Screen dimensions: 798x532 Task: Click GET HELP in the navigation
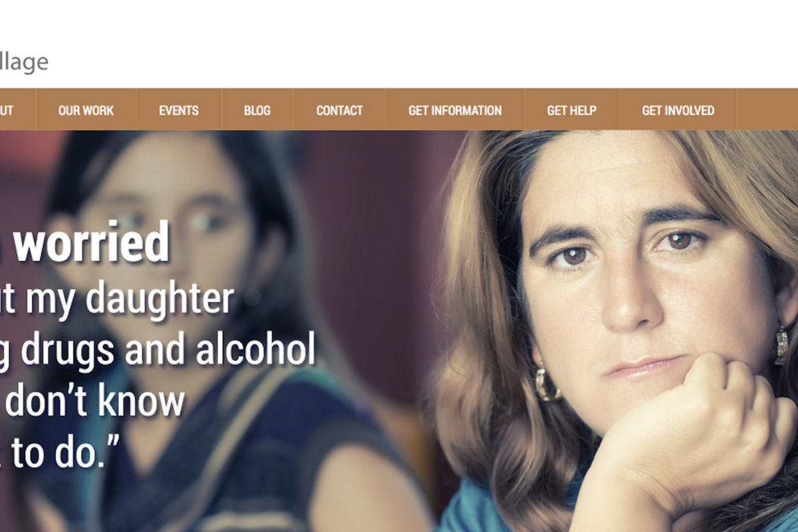pos(572,110)
